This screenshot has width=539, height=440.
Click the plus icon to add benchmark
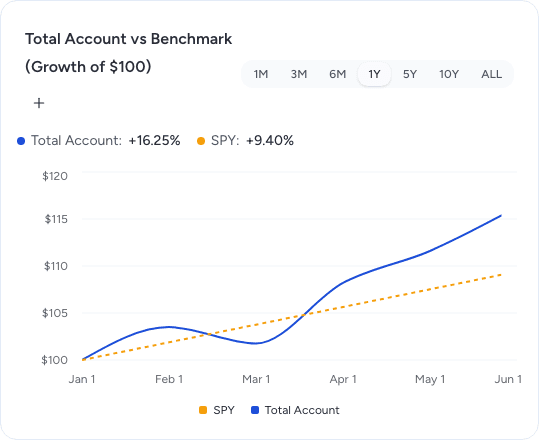(x=39, y=103)
